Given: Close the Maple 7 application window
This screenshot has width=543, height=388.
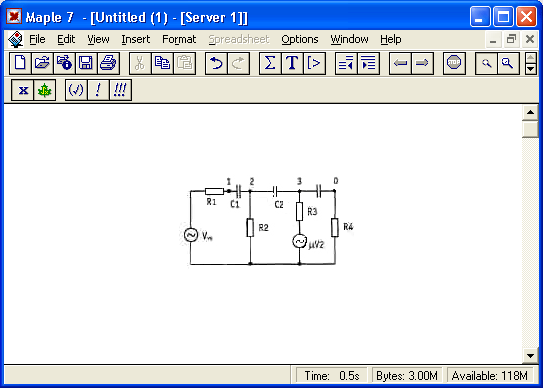Looking at the screenshot, I should (526, 16).
